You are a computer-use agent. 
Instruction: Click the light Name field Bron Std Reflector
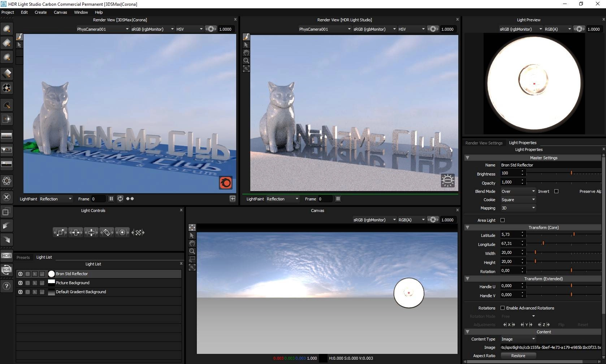coord(551,165)
